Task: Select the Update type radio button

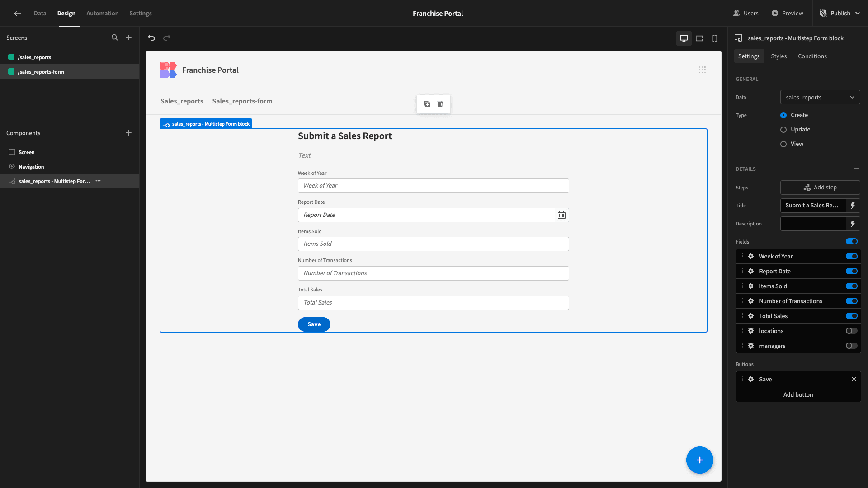Action: pyautogui.click(x=783, y=130)
